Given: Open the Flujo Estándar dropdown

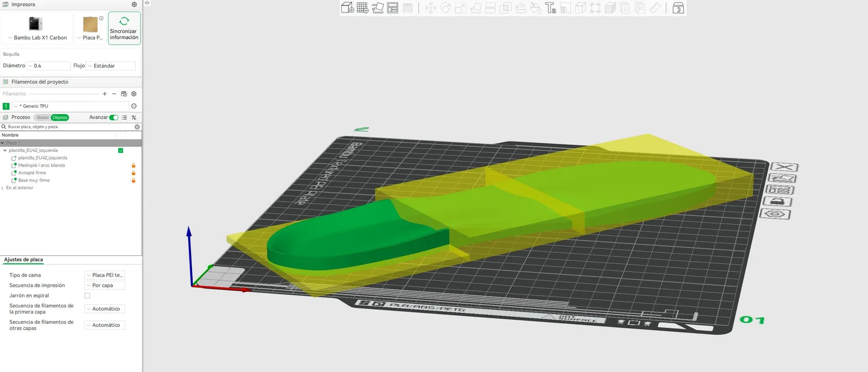Looking at the screenshot, I should pos(111,66).
